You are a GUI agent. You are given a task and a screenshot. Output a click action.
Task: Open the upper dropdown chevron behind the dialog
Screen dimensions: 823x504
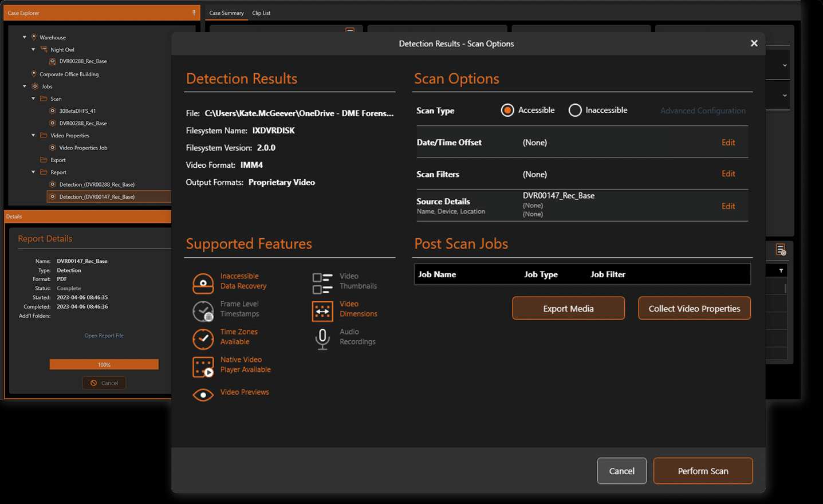(785, 65)
